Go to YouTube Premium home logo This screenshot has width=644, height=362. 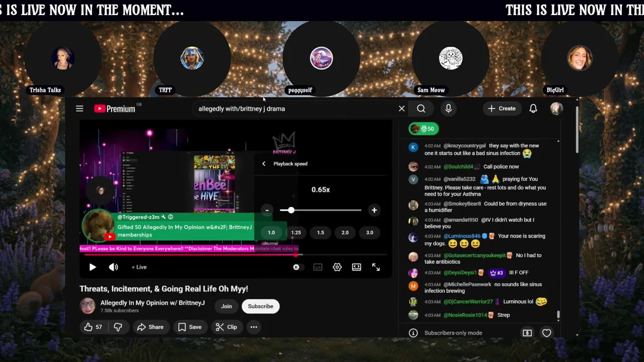[x=115, y=109]
